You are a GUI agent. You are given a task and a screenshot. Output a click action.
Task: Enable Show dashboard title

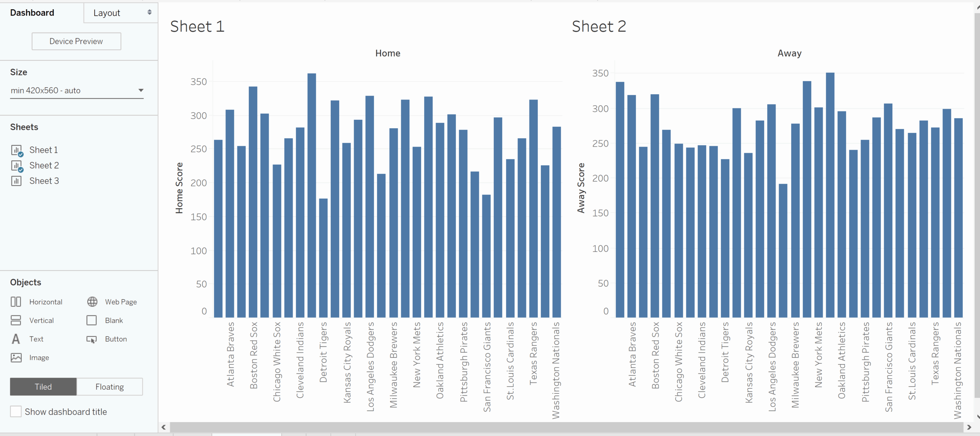15,411
